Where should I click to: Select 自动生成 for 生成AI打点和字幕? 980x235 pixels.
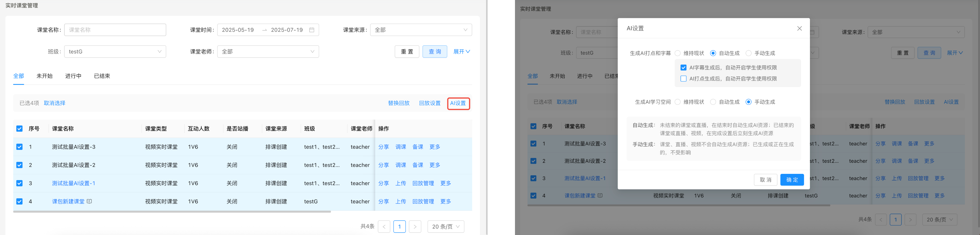713,53
